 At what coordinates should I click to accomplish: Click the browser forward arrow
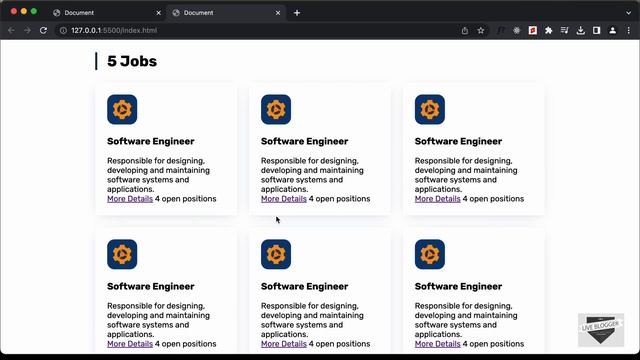pos(27,31)
